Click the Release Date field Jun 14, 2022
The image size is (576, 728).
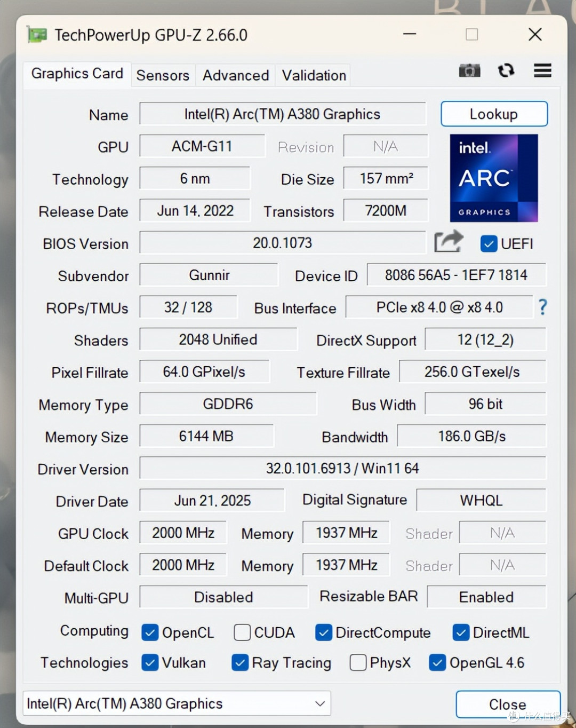[x=195, y=211]
